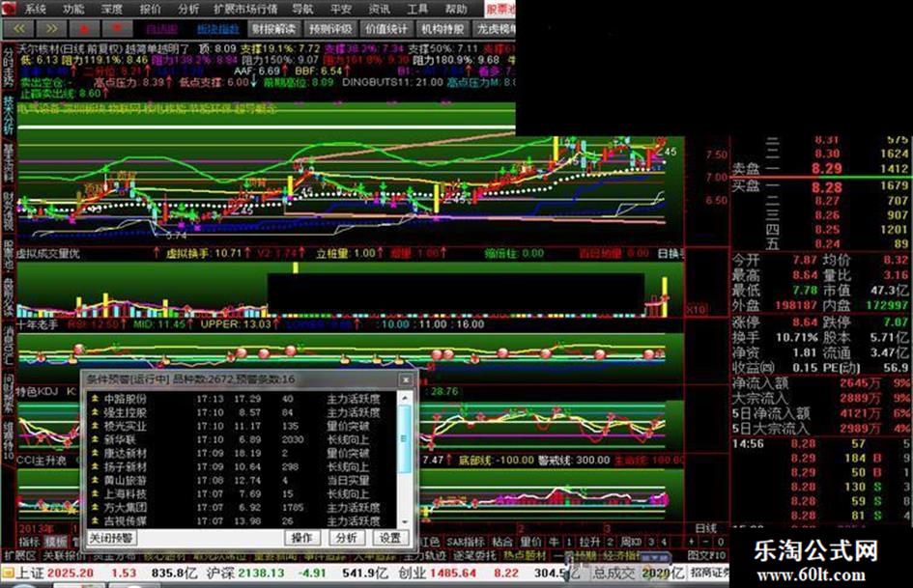This screenshot has height=588, width=913.
Task: Open the 分析 menu
Action: pos(188,9)
